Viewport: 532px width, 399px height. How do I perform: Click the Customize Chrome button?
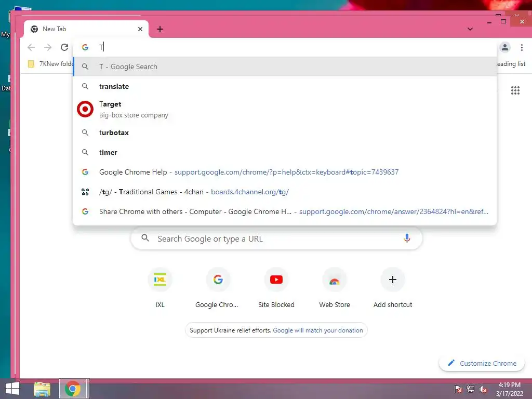(482, 363)
